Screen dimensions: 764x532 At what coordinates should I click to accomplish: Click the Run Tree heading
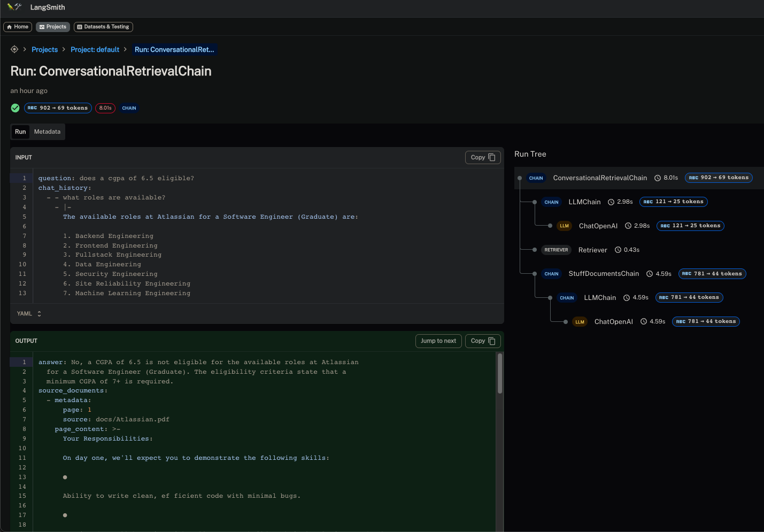[530, 154]
